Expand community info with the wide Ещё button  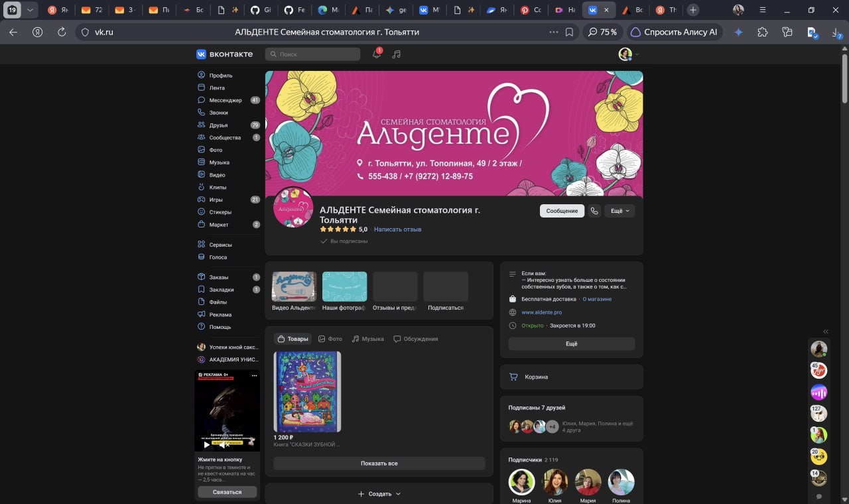click(x=572, y=344)
